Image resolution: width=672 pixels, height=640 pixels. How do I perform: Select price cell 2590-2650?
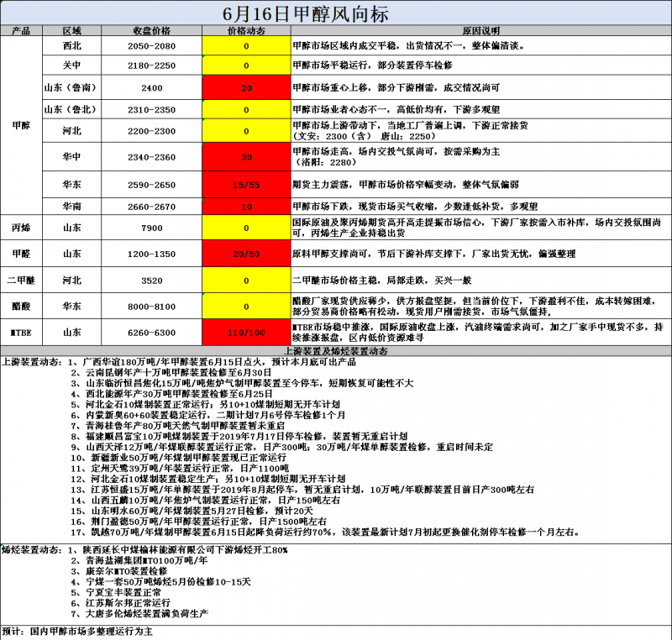click(x=151, y=185)
